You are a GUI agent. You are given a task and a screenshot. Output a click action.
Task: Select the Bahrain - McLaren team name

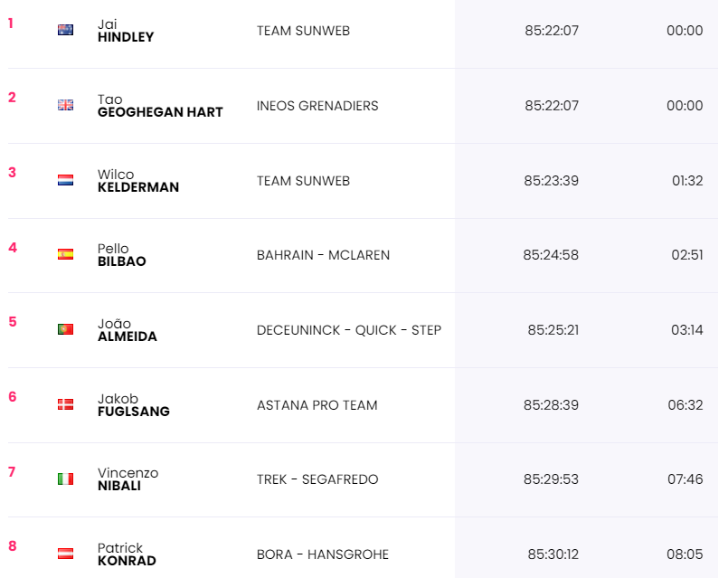coord(323,255)
